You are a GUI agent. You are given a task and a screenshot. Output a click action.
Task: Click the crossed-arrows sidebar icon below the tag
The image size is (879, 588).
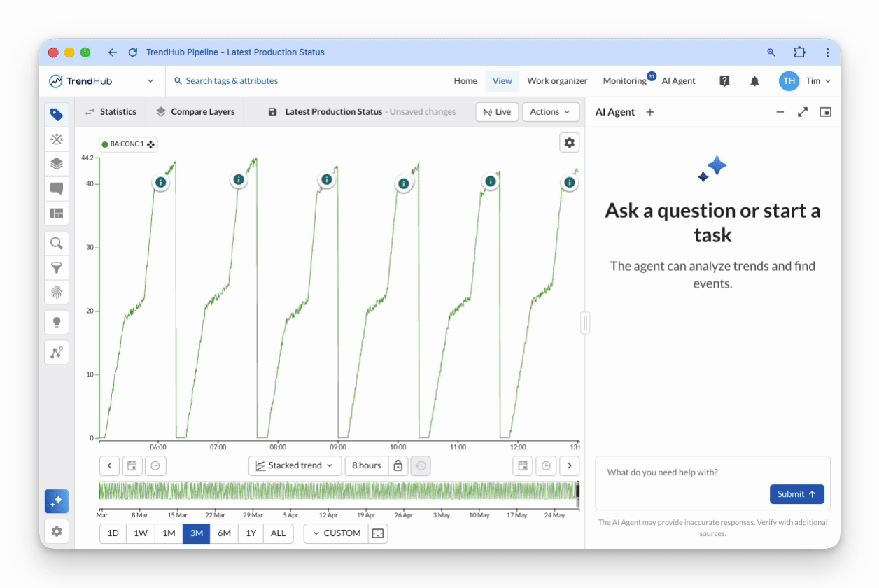[57, 139]
